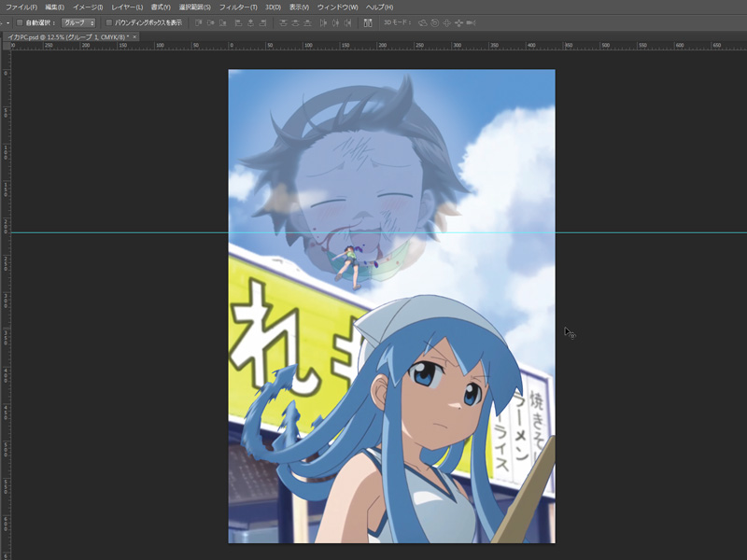The height and width of the screenshot is (560, 747).
Task: Open the 書式(Y) menu
Action: [x=161, y=7]
